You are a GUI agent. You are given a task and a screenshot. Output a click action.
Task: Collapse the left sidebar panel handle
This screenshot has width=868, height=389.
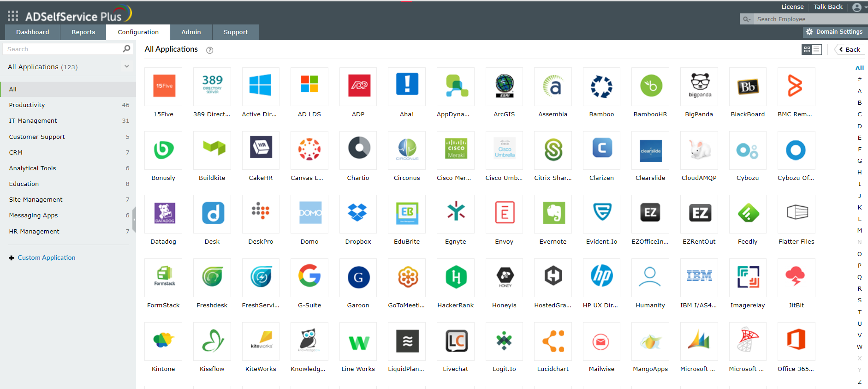click(134, 220)
